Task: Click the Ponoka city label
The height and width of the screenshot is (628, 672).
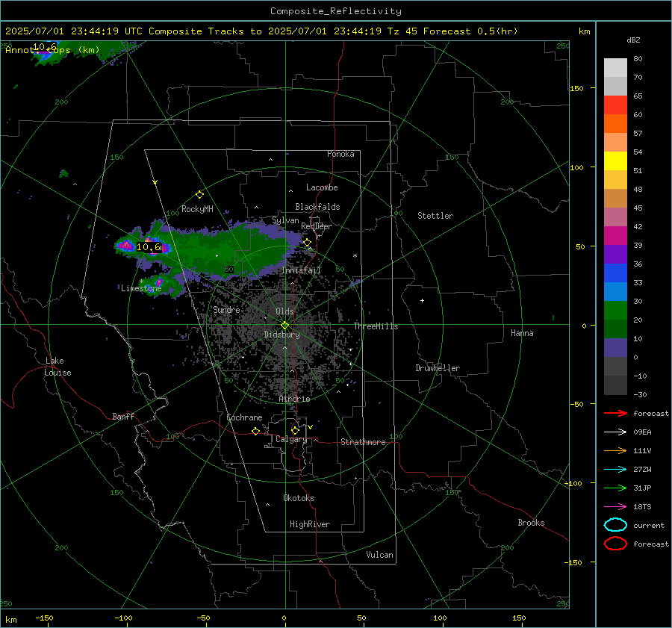Action: coord(340,154)
